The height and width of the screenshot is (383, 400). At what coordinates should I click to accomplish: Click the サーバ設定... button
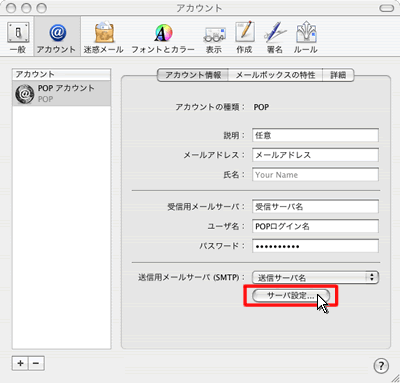291,296
